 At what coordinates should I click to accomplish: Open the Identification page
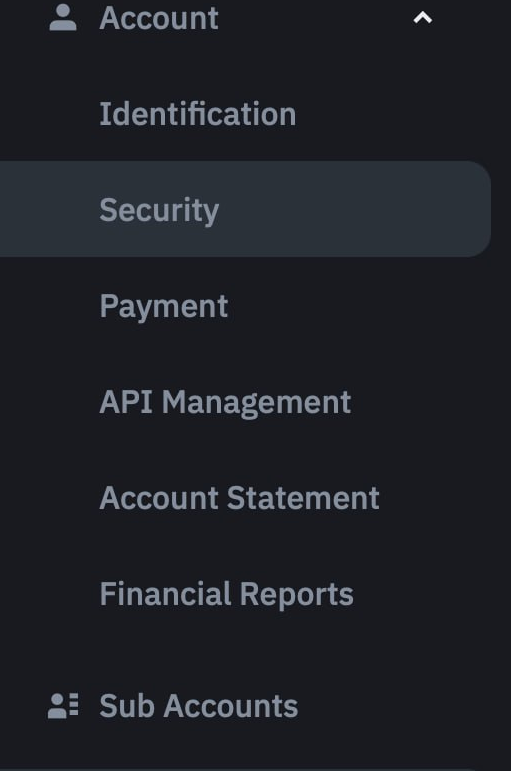[198, 114]
